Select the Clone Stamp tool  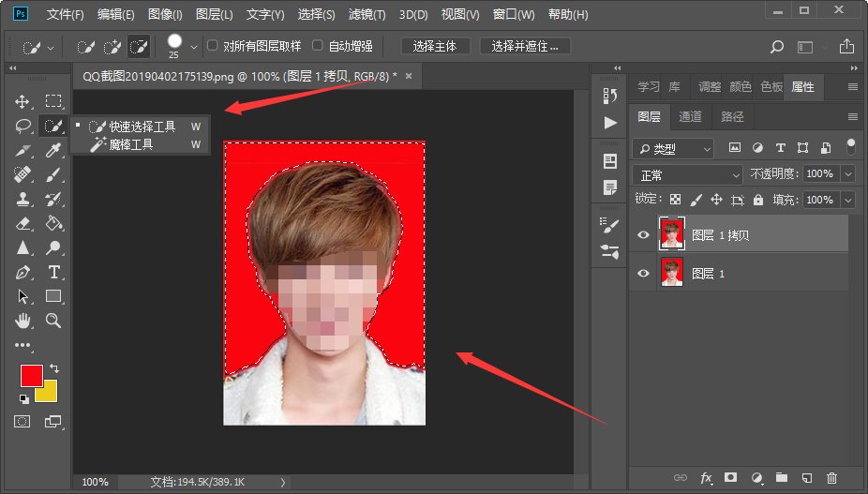[22, 199]
